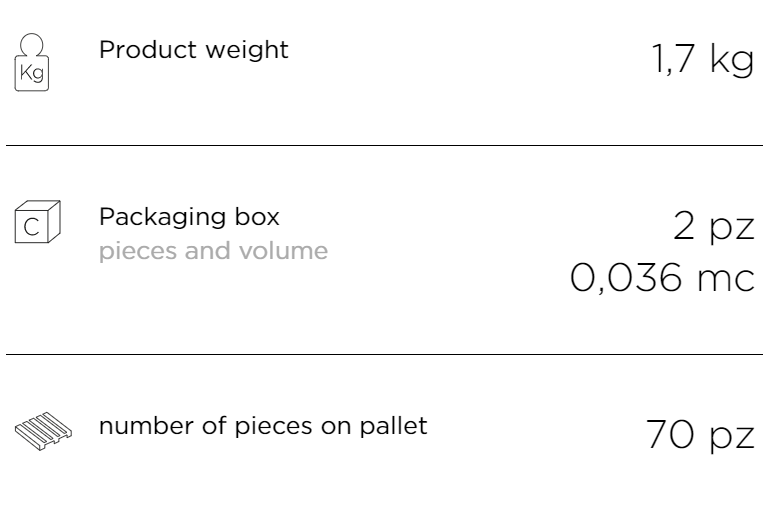The width and height of the screenshot is (769, 506).
Task: Click the ring atop the weight icon
Action: click(32, 45)
